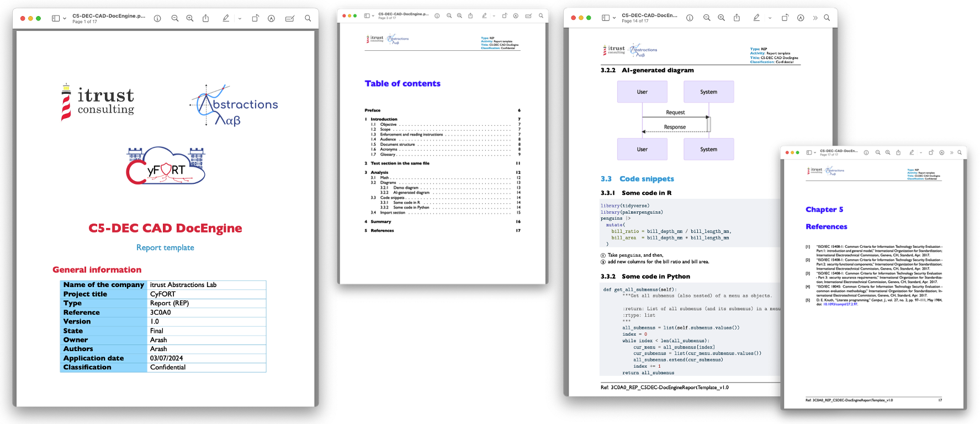Toggle sidebar in Page 14 window

coord(606,18)
